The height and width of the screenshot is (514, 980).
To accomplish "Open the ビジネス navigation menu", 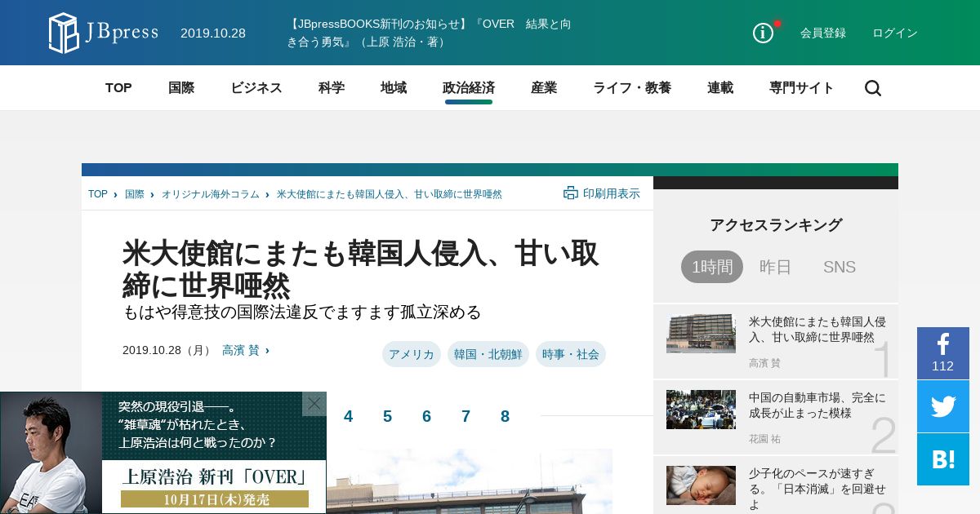I will 256,88.
